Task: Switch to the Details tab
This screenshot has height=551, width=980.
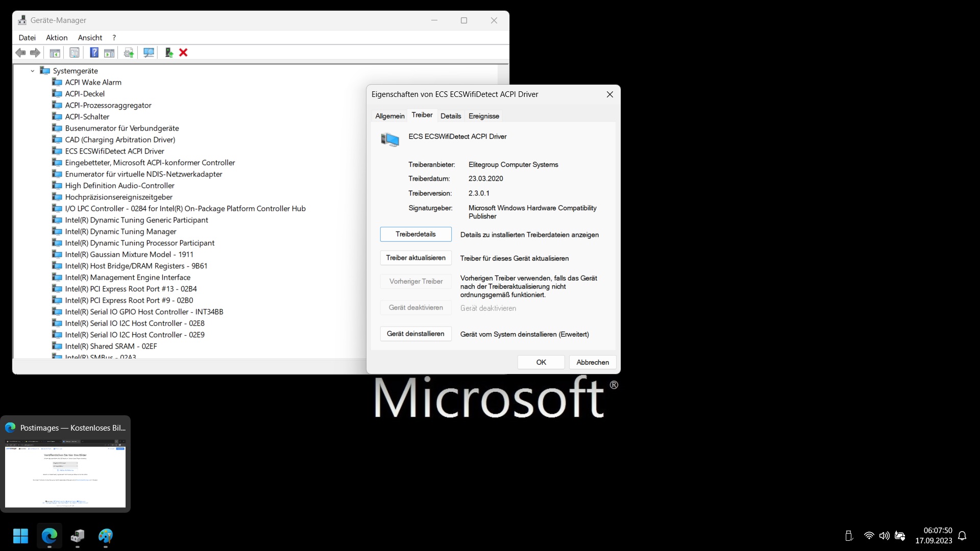Action: (451, 116)
